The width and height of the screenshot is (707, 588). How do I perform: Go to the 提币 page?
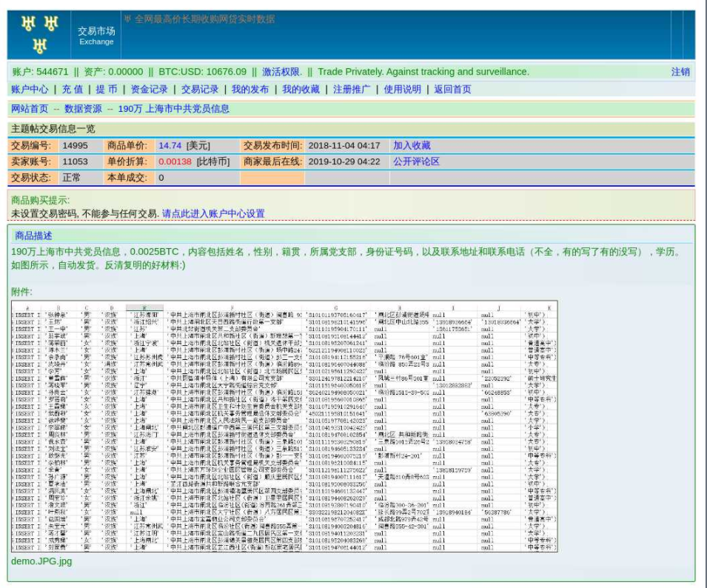(107, 90)
